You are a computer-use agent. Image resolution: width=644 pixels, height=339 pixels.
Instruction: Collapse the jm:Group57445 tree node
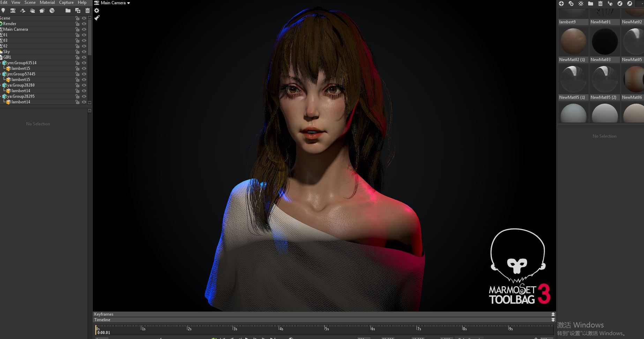[x=1, y=74]
